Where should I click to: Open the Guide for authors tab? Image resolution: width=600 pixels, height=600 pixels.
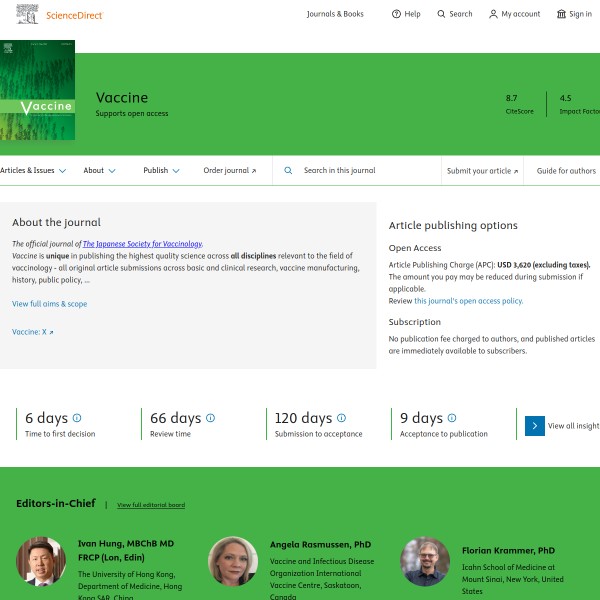(x=566, y=171)
